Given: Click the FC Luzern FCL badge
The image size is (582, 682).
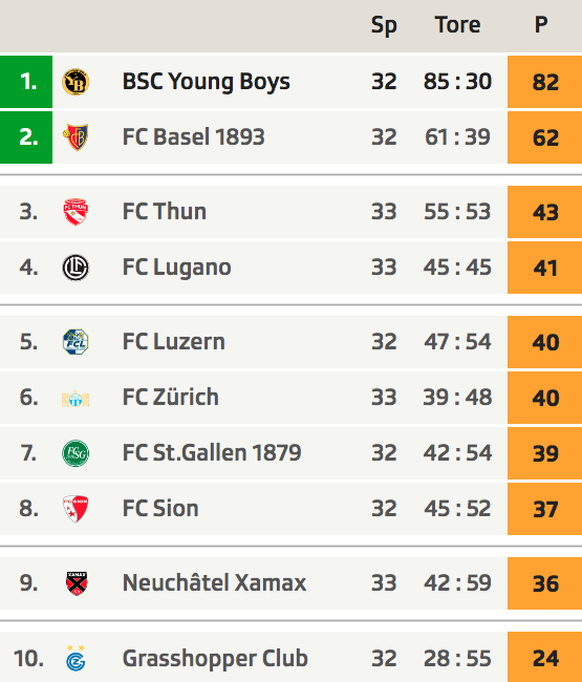Looking at the screenshot, I should coord(76,342).
